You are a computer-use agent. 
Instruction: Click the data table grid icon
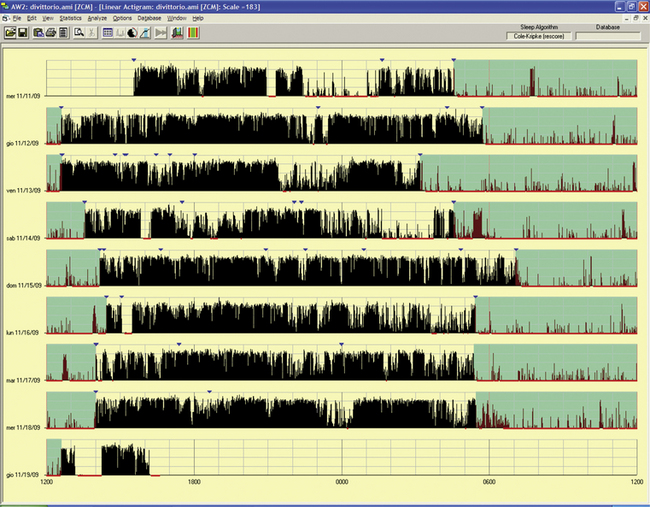(x=107, y=33)
